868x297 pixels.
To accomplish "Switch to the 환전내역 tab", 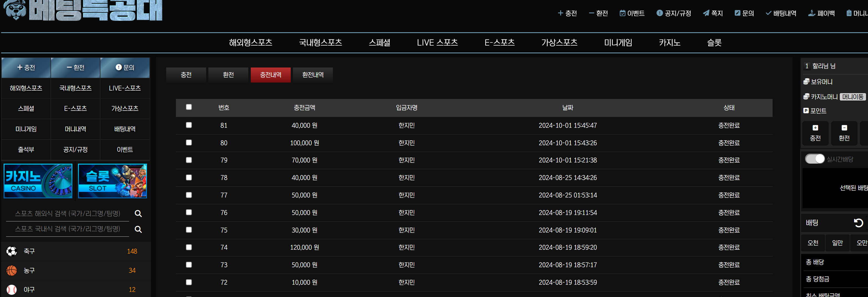I will pyautogui.click(x=313, y=75).
